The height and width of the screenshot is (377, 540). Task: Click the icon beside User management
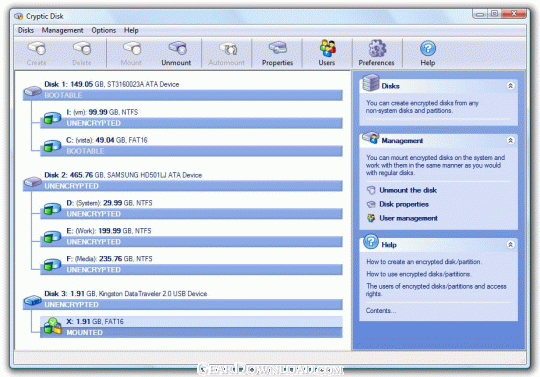click(371, 218)
